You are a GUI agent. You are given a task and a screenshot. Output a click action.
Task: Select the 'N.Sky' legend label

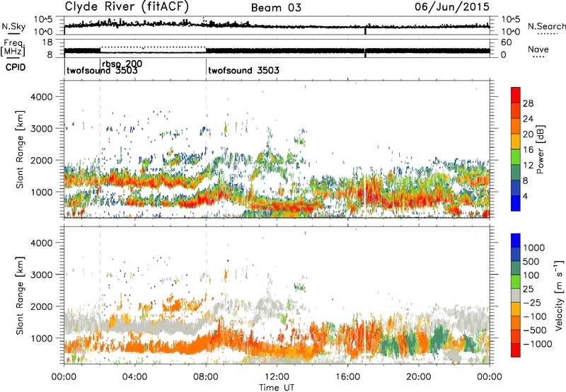point(13,26)
